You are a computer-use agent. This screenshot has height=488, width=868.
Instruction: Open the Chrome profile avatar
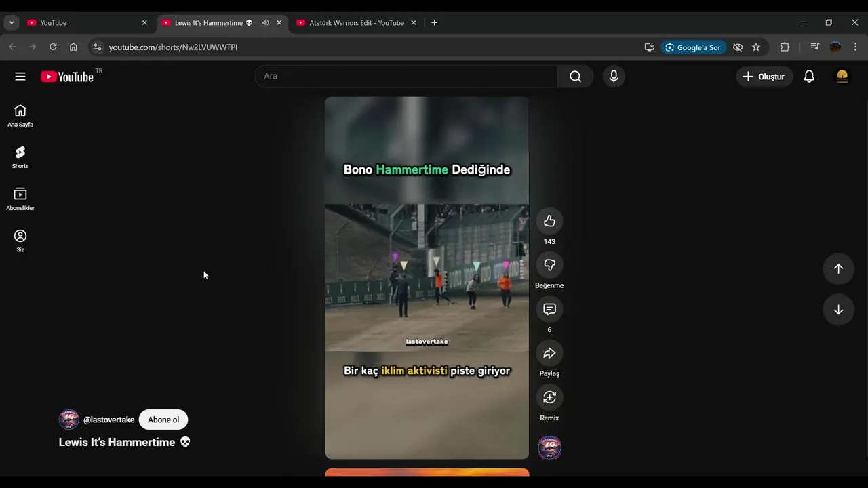835,47
